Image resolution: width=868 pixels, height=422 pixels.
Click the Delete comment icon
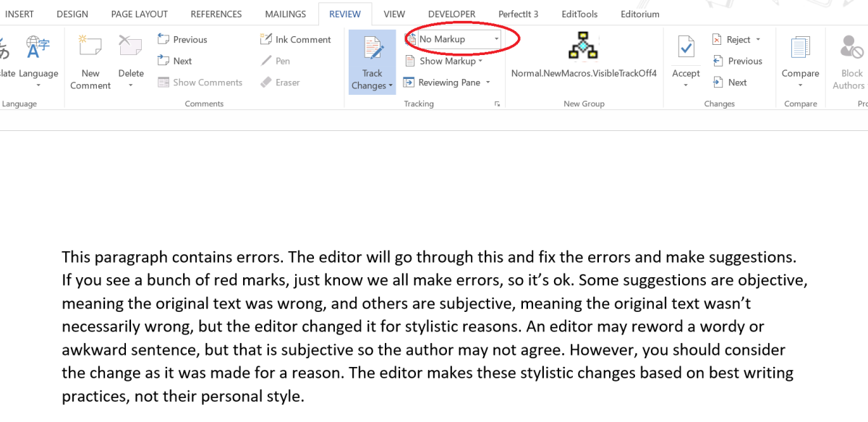point(131,45)
